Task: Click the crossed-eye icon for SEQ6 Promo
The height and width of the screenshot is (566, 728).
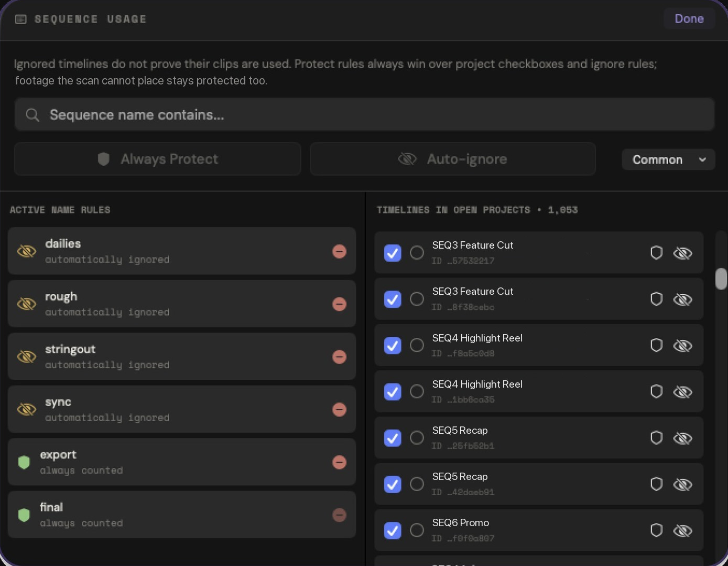Action: point(682,531)
